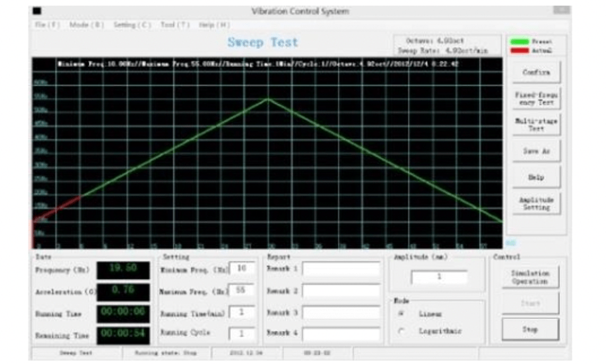Start the Simulation Operation
The width and height of the screenshot is (606, 364).
pos(530,277)
